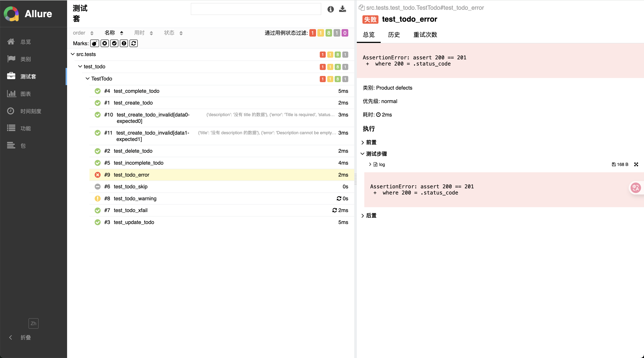Go to 总览 home in sidebar
Screen dimensions: 644x358
click(26, 42)
